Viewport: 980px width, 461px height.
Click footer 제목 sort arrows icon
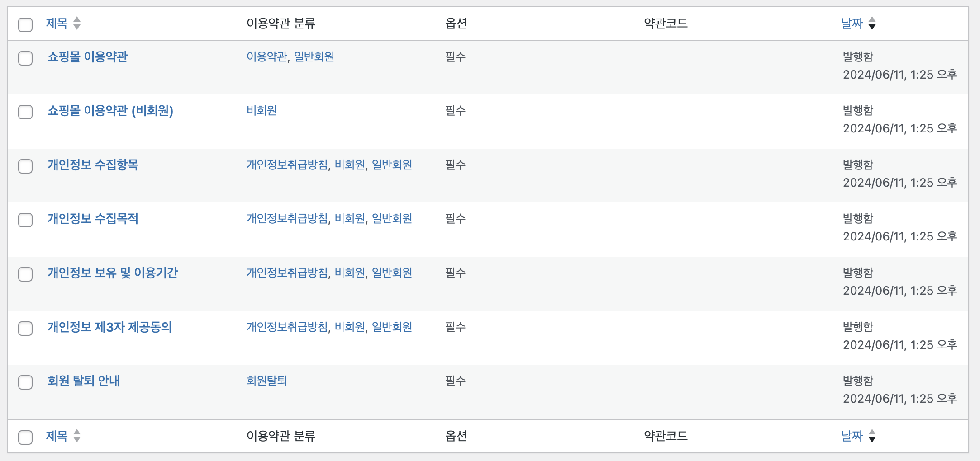77,436
